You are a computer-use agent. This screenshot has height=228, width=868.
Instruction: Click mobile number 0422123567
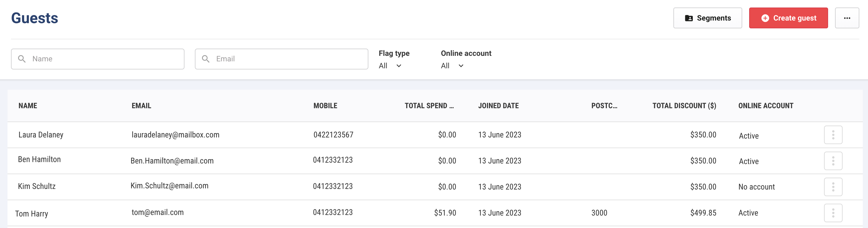[x=333, y=135]
